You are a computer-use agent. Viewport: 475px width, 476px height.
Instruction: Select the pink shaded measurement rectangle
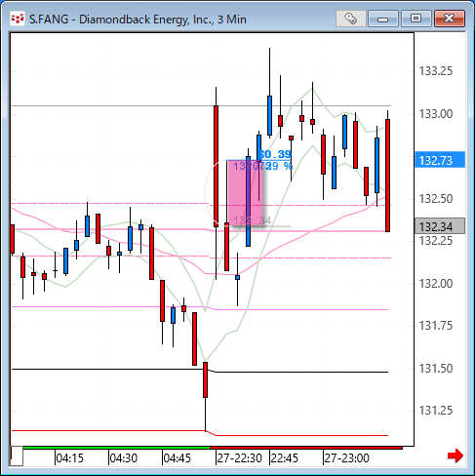pyautogui.click(x=245, y=193)
